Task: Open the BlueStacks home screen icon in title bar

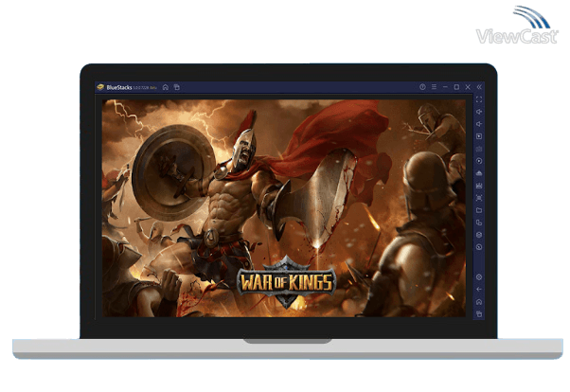Action: [166, 87]
